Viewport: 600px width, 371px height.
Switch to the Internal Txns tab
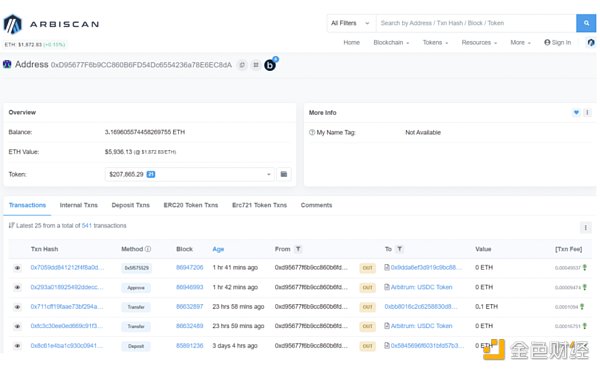78,205
